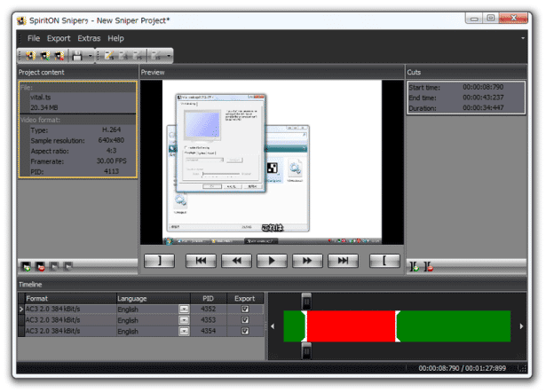Click the third greyed toolbar icon before the separator
The width and height of the screenshot is (546, 392).
(138, 56)
